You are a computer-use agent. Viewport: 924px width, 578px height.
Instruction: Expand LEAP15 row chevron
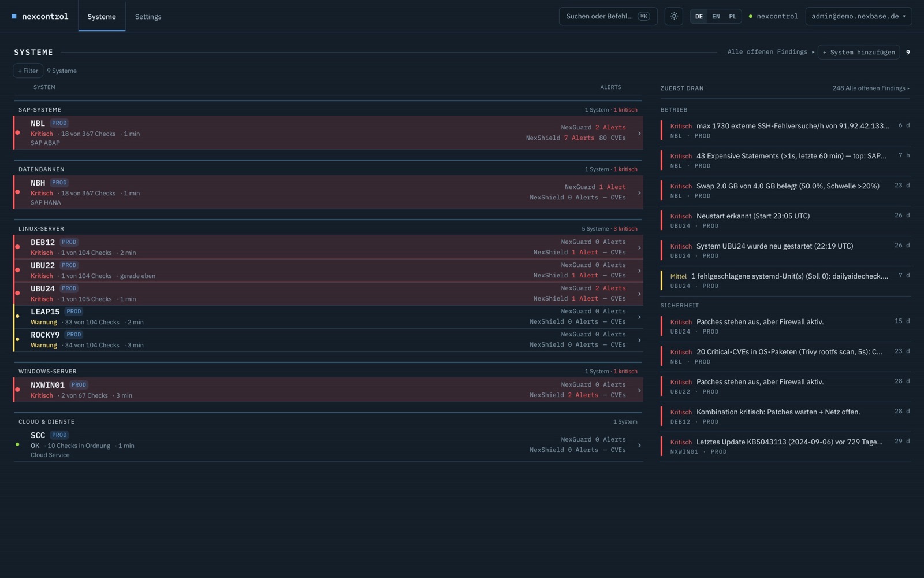point(639,317)
